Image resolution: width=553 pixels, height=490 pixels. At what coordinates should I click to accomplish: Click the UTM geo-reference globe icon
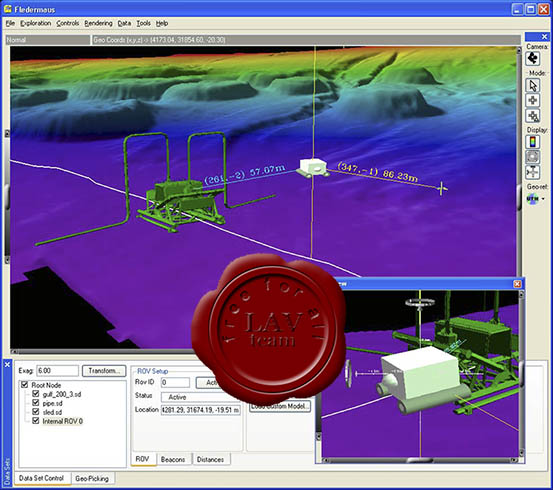tap(532, 199)
